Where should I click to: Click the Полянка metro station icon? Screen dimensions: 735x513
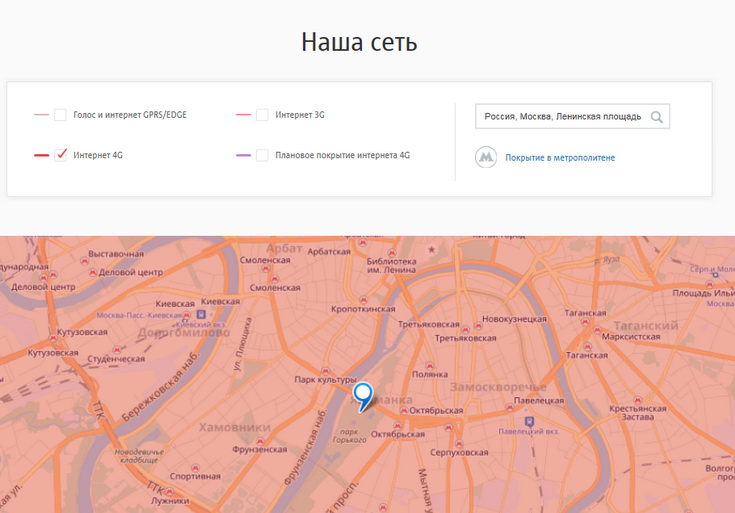[430, 366]
